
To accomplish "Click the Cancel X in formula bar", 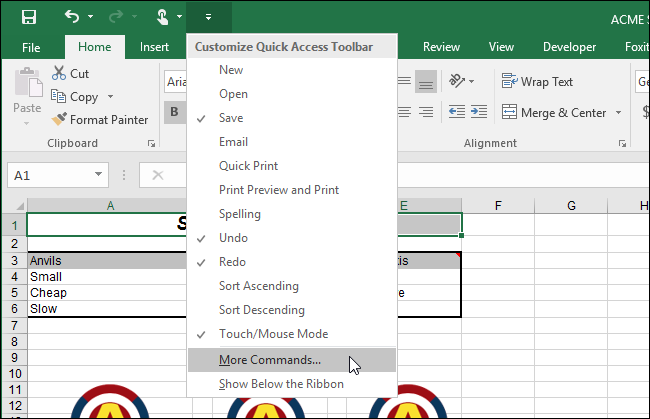I will click(158, 175).
